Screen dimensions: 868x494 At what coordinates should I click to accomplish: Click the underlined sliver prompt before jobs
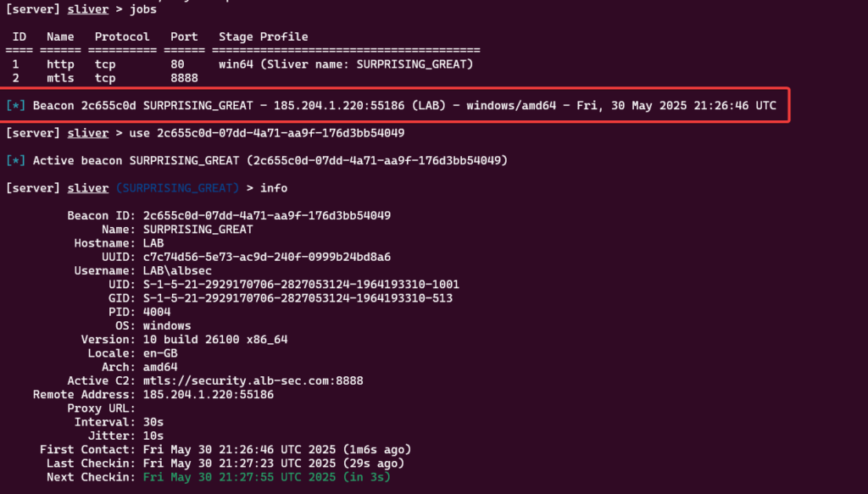coord(88,9)
